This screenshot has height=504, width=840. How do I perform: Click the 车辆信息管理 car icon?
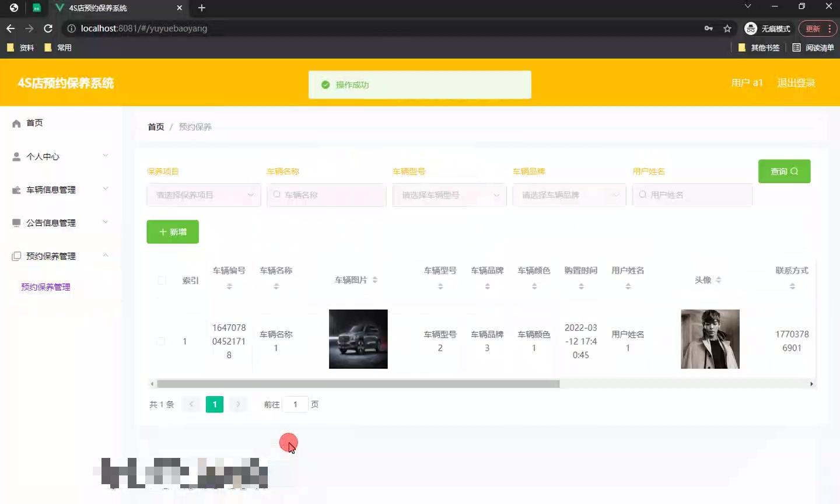(16, 189)
